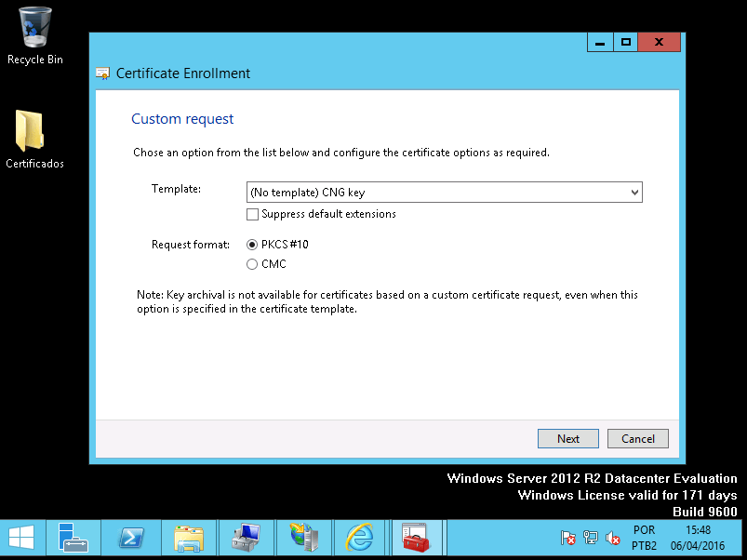Enable Suppress default extensions checkbox

pos(252,214)
